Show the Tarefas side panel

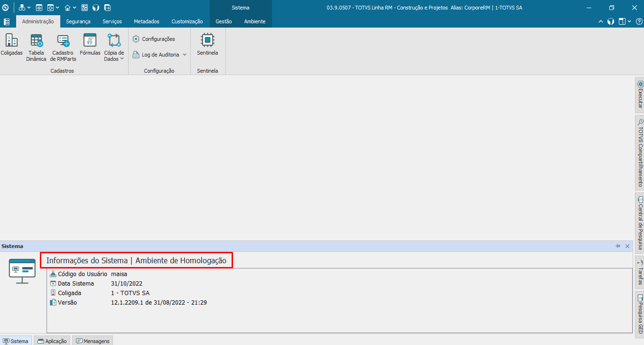click(x=640, y=271)
